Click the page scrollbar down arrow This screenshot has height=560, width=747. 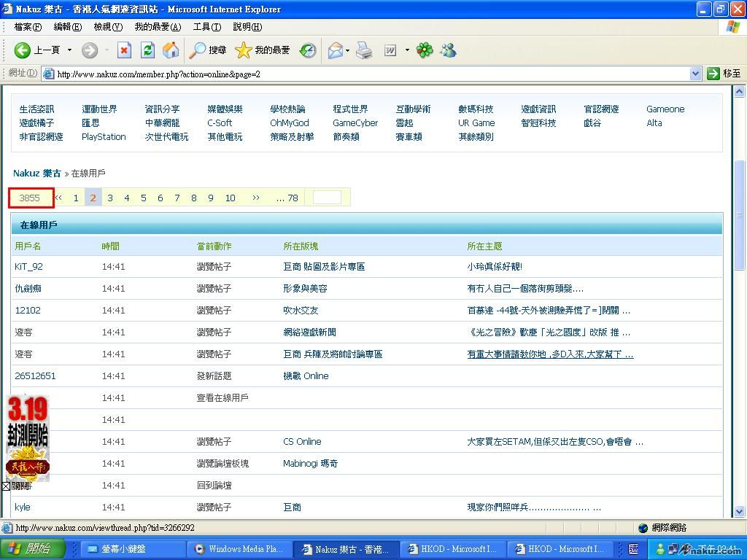[739, 513]
